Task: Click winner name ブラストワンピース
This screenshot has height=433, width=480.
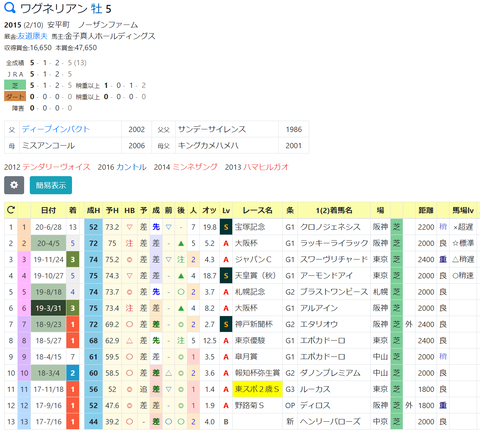Action: 334,292
